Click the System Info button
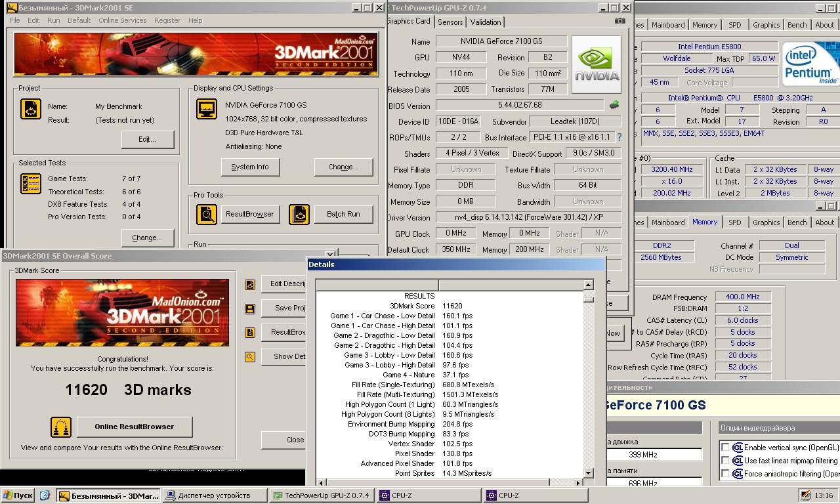 (250, 167)
